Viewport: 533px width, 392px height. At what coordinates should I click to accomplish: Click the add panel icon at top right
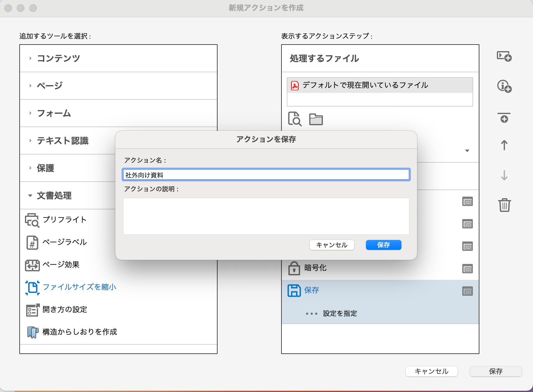click(504, 56)
